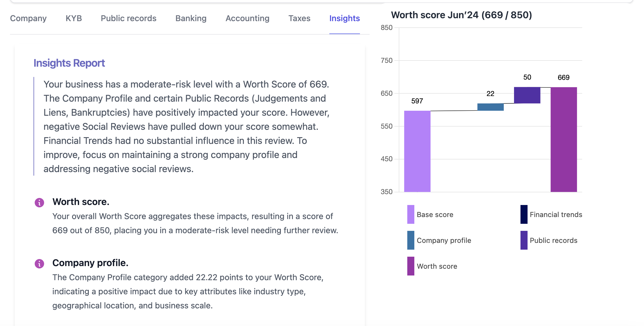Switch to the Company tab

[x=28, y=18]
